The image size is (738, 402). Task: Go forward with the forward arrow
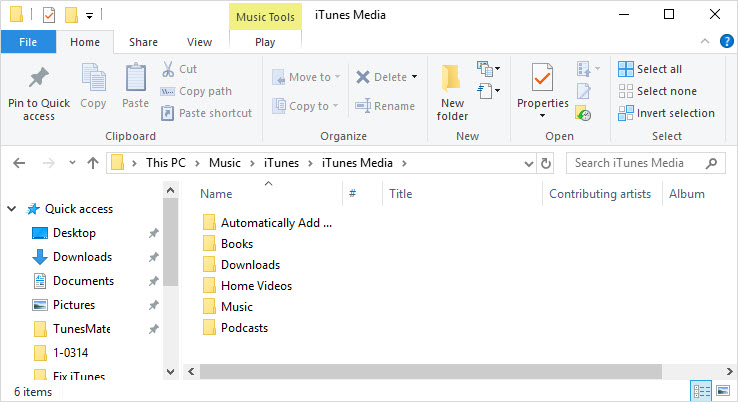pos(48,163)
